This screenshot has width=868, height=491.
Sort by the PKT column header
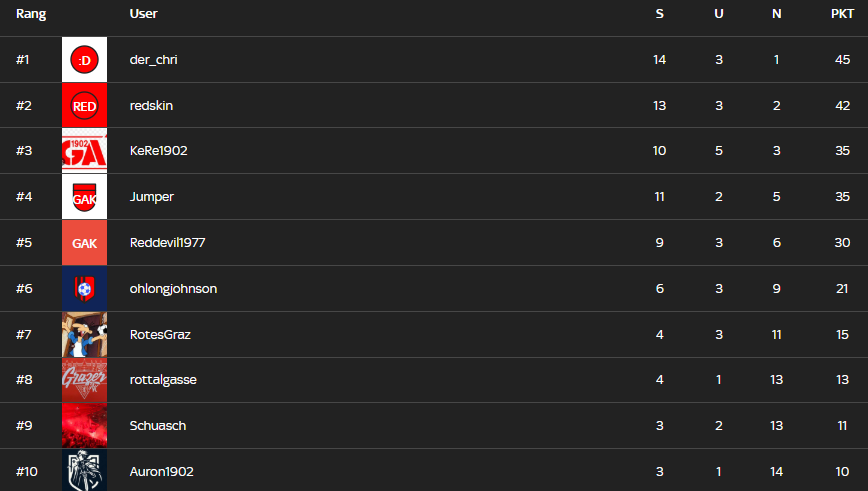click(842, 14)
